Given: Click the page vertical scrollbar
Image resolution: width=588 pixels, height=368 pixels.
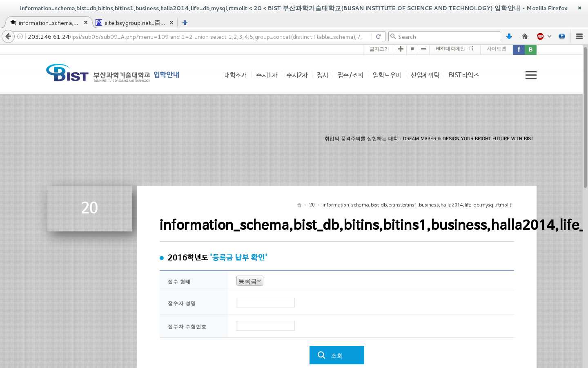Looking at the screenshot, I should 585,119.
